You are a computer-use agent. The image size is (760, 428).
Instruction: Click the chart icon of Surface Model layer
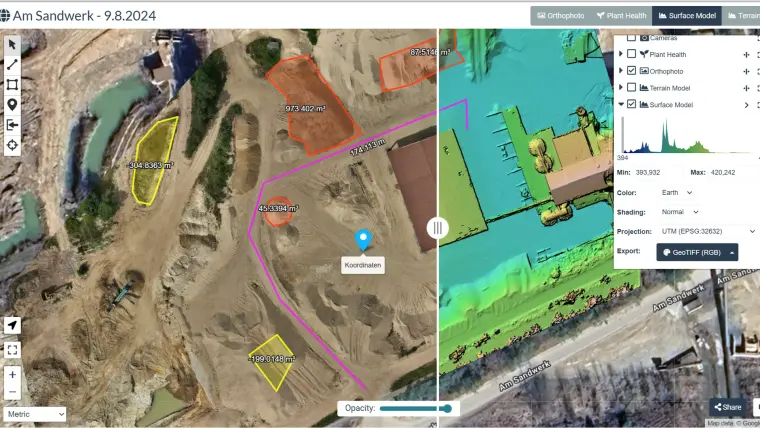tap(644, 104)
